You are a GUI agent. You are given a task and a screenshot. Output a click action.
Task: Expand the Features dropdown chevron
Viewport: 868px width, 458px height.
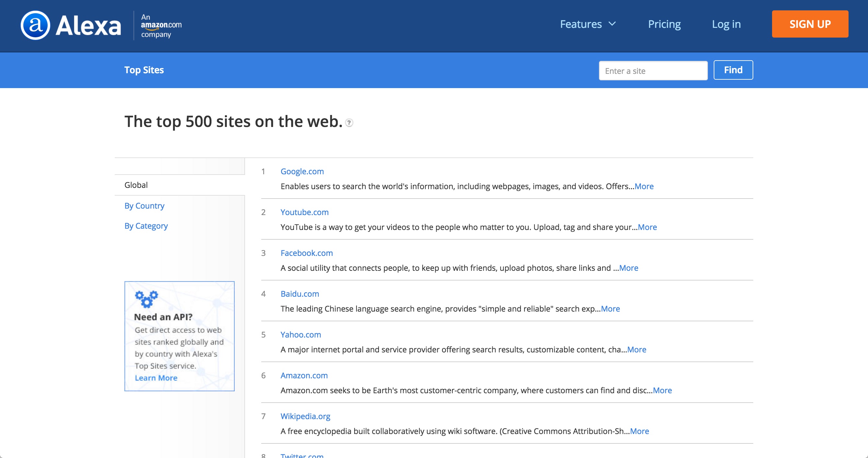[612, 24]
